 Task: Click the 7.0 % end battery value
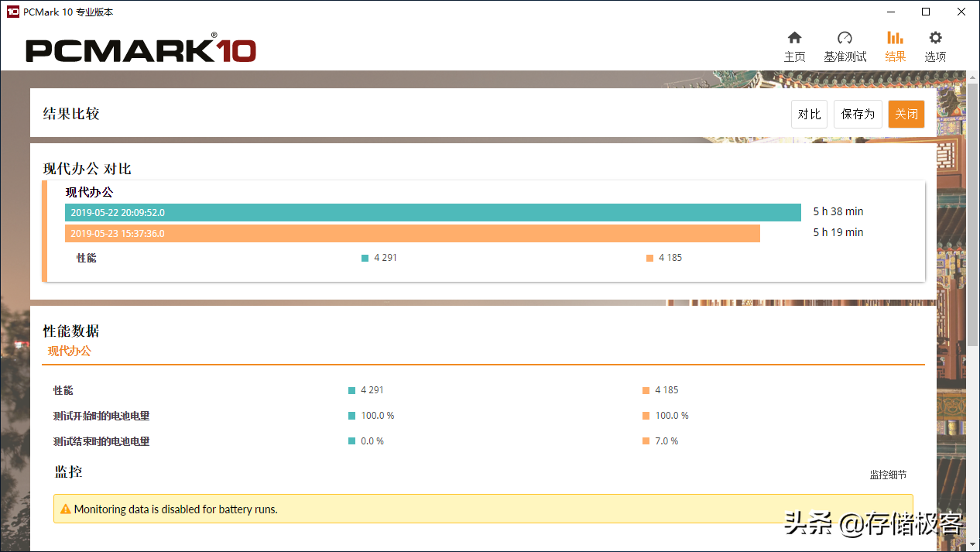pos(666,441)
